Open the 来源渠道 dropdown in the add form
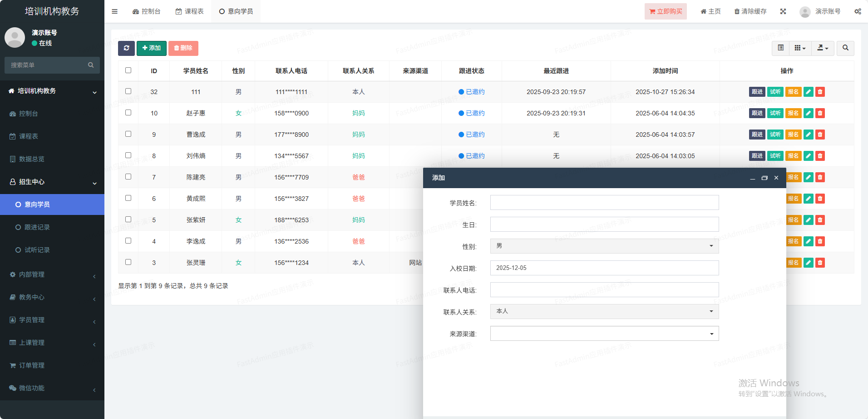The width and height of the screenshot is (868, 419). (x=604, y=334)
